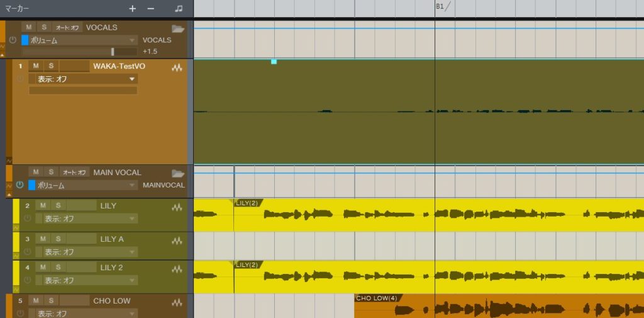Click the waveform icon on LILY track
The image size is (644, 318).
pyautogui.click(x=177, y=208)
